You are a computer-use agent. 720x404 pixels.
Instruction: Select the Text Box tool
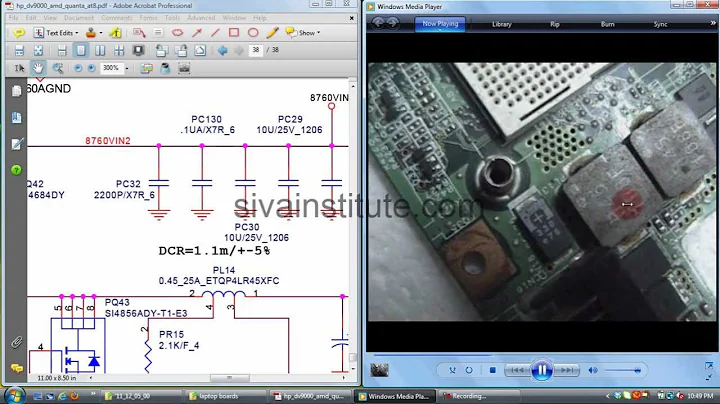click(x=158, y=33)
